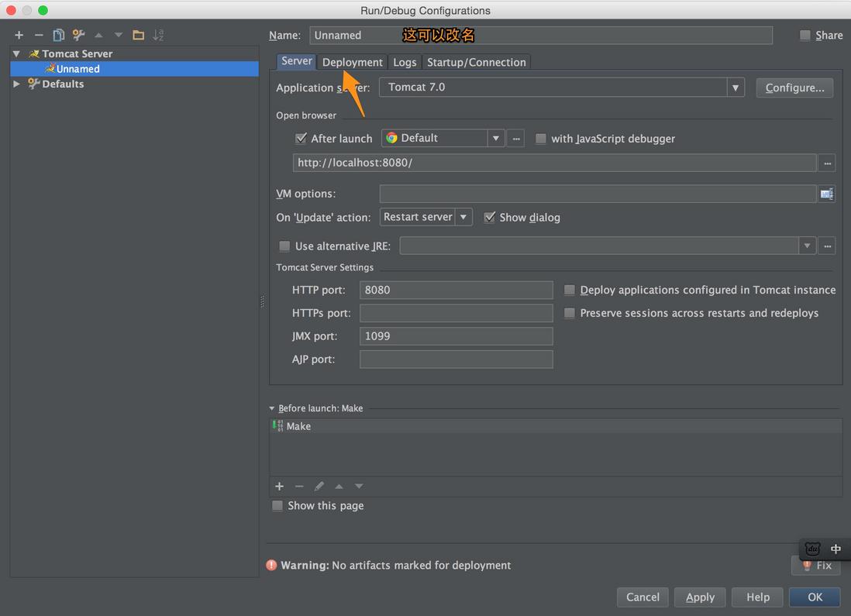Open URL ellipsis button next to localhost field

pyautogui.click(x=827, y=163)
